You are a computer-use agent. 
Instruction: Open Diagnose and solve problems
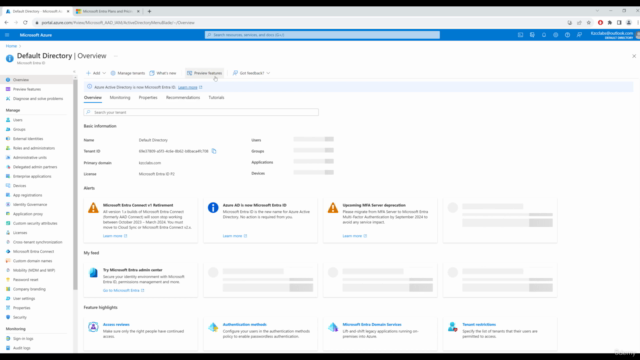click(x=38, y=98)
